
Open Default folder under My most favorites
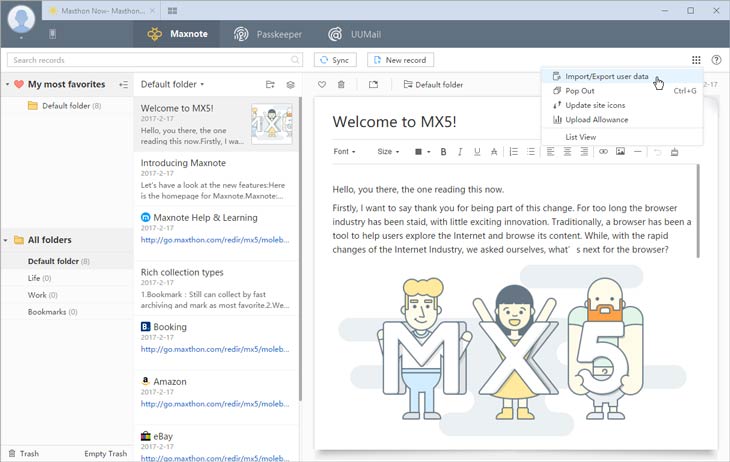point(65,106)
